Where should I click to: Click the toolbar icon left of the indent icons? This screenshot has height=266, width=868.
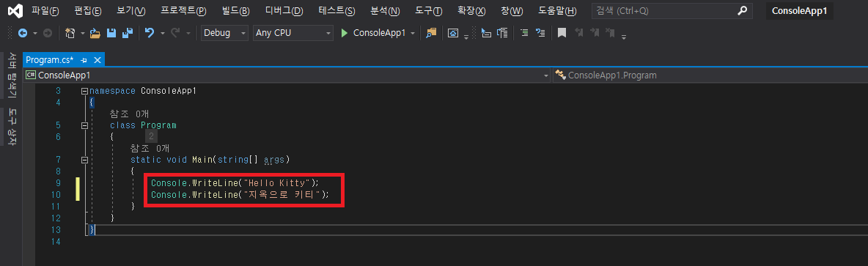click(453, 33)
